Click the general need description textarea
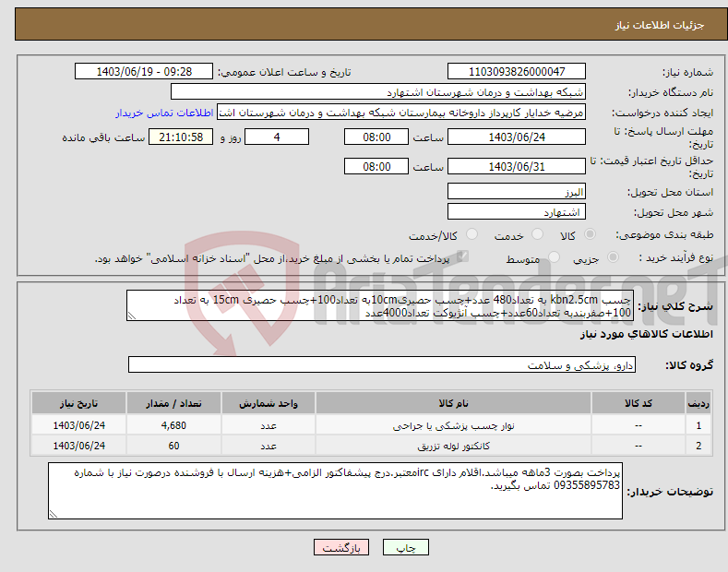The height and width of the screenshot is (572, 728). tap(380, 305)
